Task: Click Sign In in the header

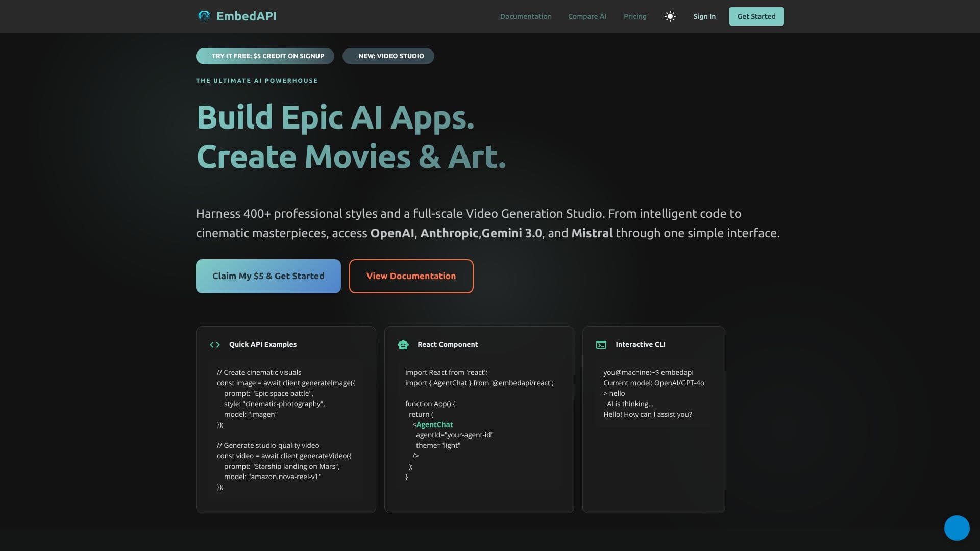Action: pyautogui.click(x=704, y=16)
